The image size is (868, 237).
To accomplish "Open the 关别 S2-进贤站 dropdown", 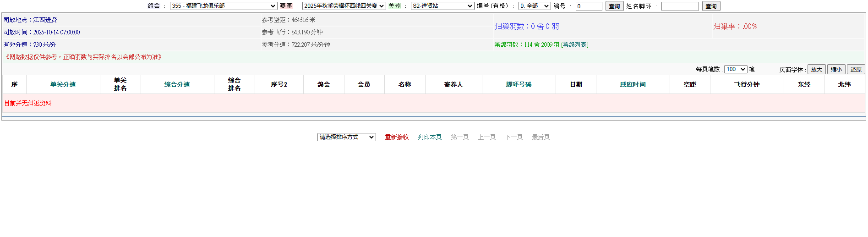I will (442, 6).
